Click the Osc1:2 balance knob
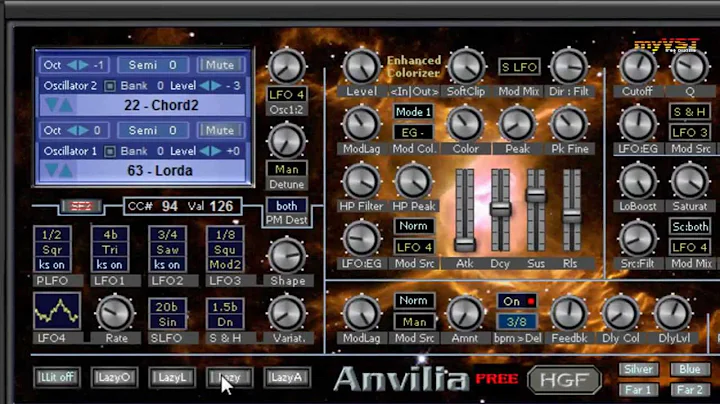The image size is (720, 404). click(x=287, y=67)
